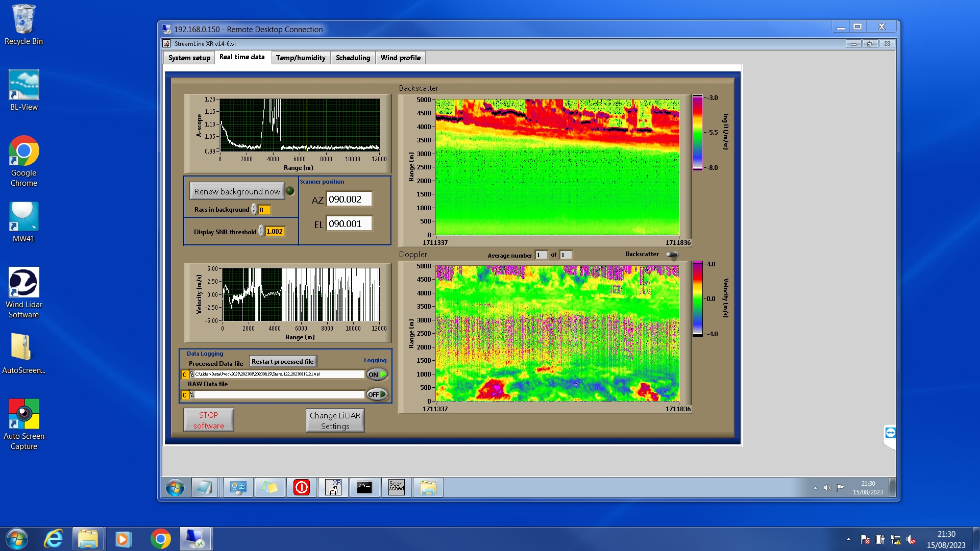
Task: Turn on RAW data file logging
Action: 377,394
